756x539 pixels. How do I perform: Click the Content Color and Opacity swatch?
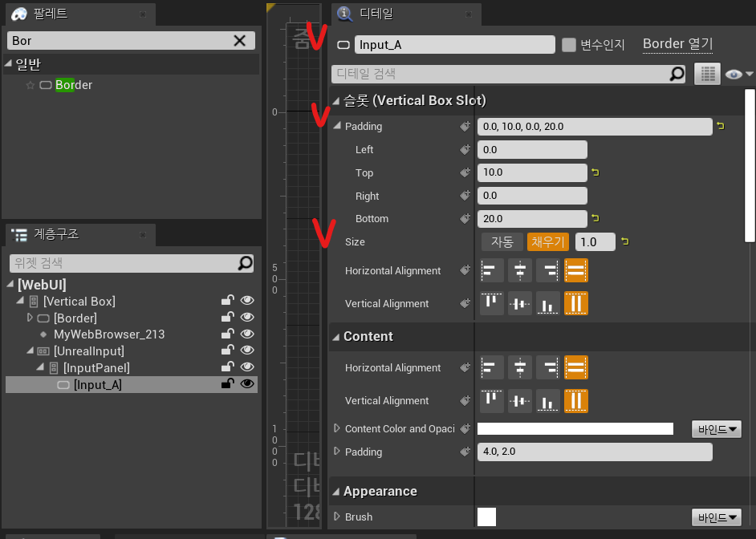pos(575,429)
